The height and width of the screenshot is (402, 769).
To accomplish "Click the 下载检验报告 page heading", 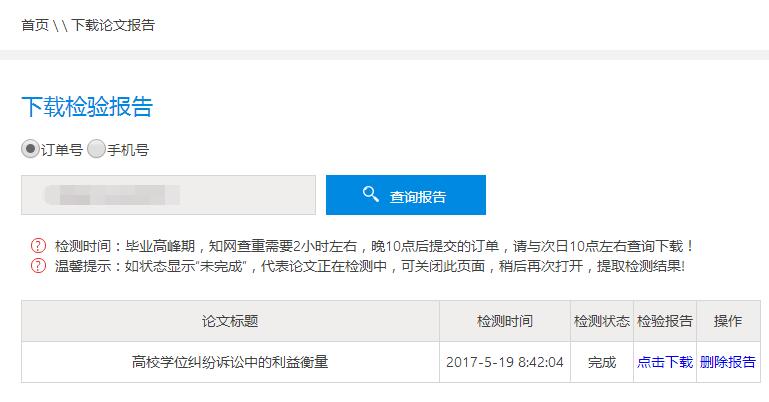I will click(x=87, y=106).
